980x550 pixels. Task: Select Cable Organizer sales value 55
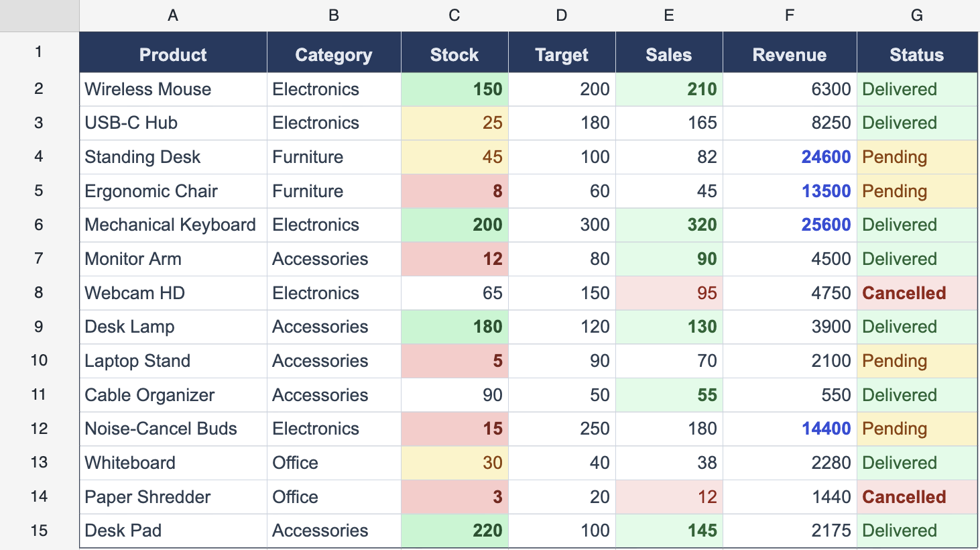pyautogui.click(x=668, y=395)
